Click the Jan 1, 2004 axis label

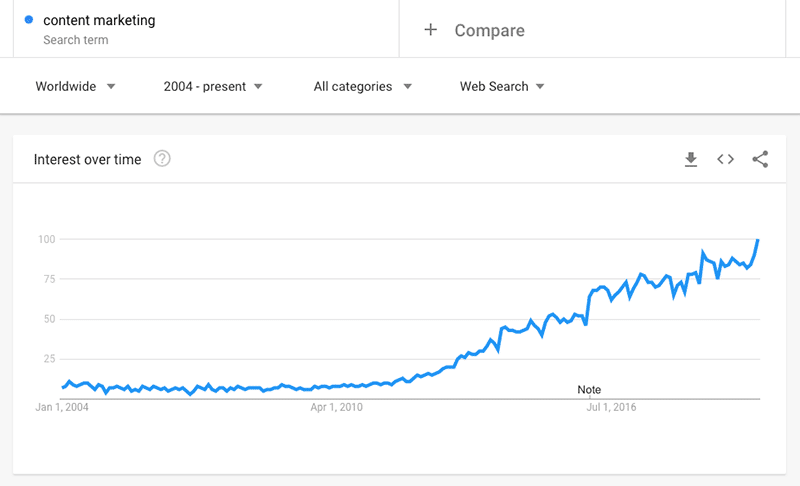pos(62,407)
